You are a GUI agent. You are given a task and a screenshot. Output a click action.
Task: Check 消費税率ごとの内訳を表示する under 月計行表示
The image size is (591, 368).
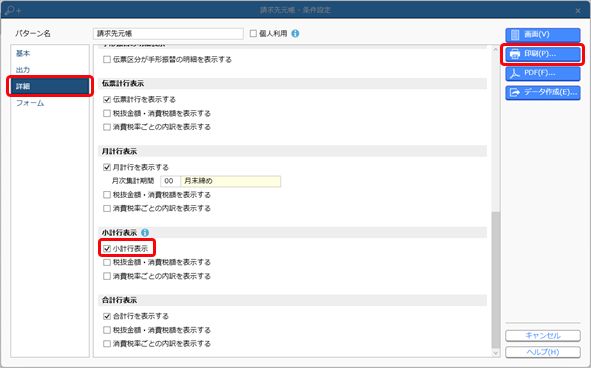[x=107, y=209]
